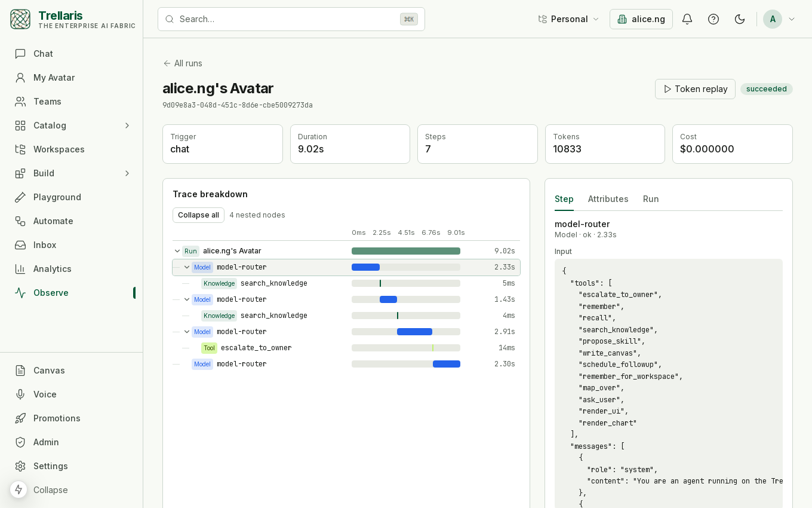The width and height of the screenshot is (812, 508).
Task: Open the user avatar account menu
Action: pyautogui.click(x=780, y=19)
